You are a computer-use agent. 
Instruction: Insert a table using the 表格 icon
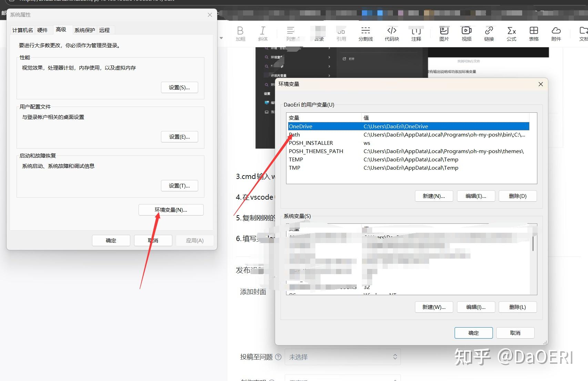[534, 33]
